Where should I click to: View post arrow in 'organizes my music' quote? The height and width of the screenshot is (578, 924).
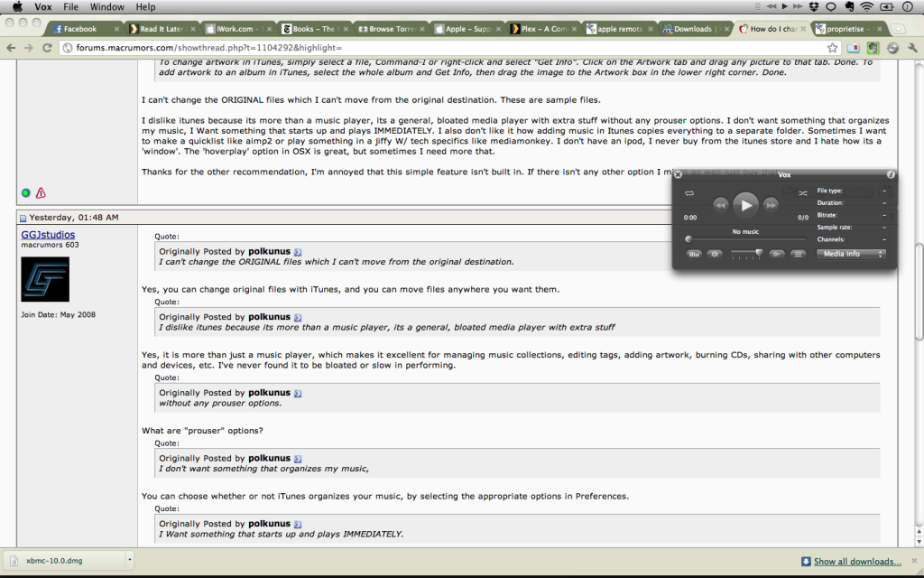[x=298, y=459]
